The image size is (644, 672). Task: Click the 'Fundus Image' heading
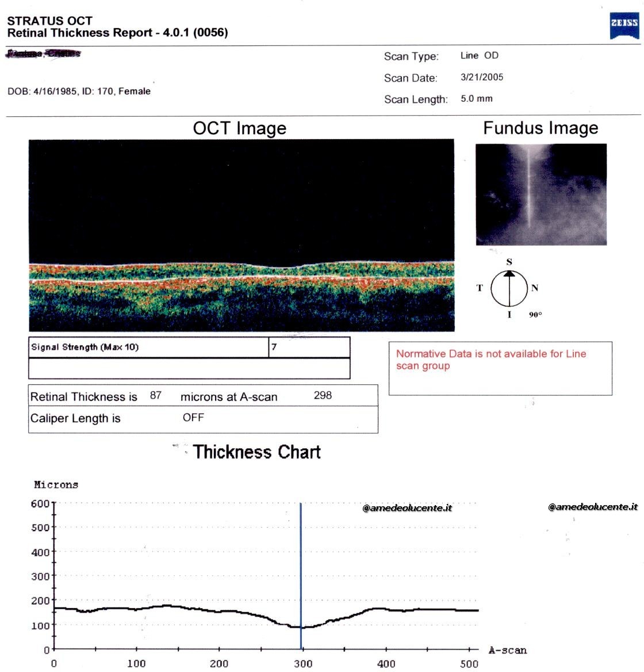pos(541,128)
